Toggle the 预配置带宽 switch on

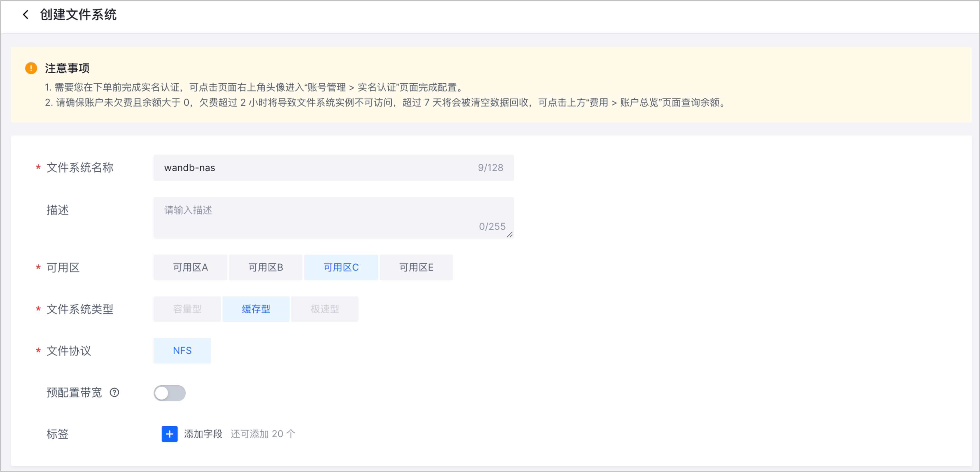coord(170,393)
